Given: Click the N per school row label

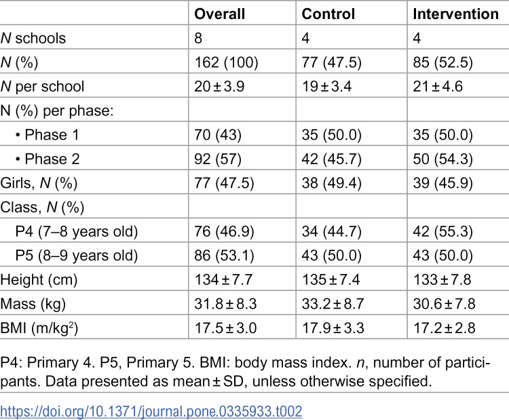Looking at the screenshot, I should pyautogui.click(x=42, y=87).
